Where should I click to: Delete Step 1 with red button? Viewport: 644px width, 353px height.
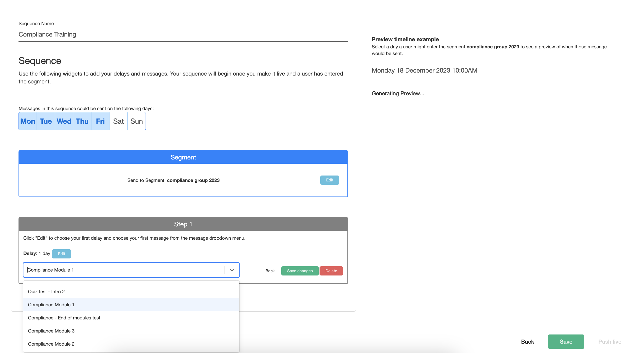331,271
